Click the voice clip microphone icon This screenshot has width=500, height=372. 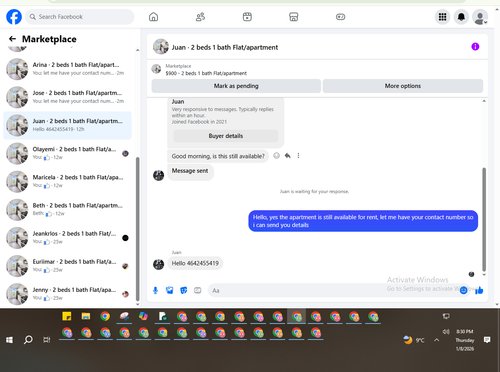(155, 290)
